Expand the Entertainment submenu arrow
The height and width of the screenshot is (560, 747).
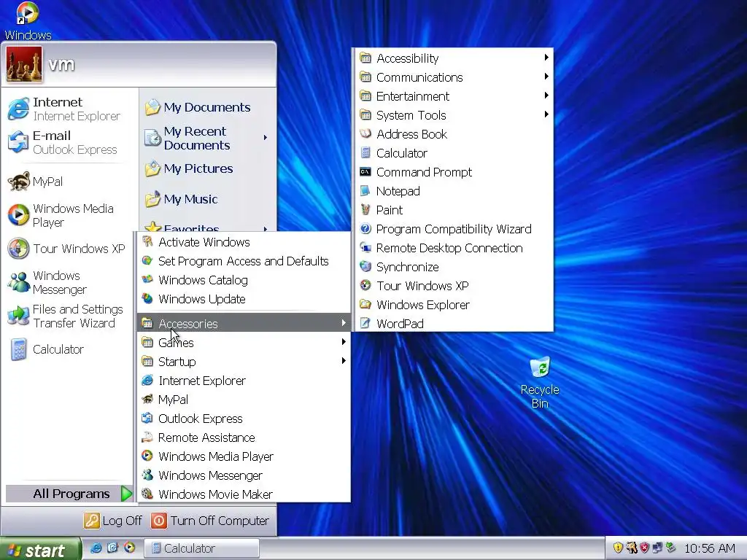coord(546,96)
